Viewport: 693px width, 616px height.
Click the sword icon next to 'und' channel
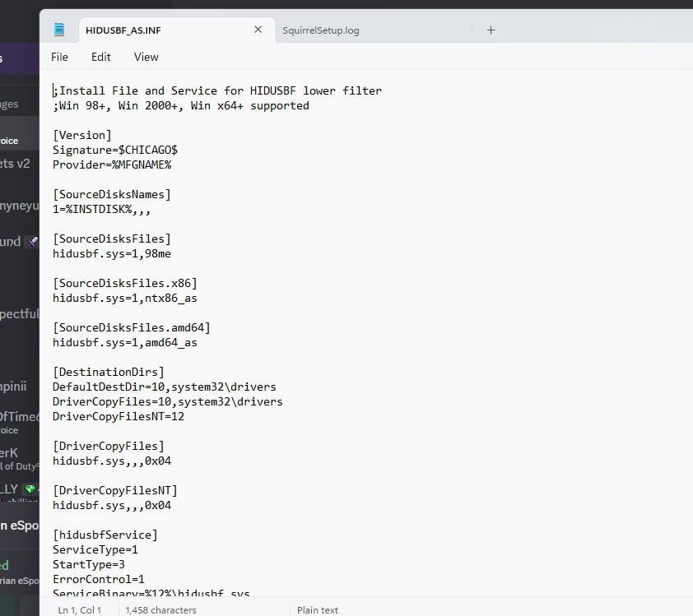point(31,242)
